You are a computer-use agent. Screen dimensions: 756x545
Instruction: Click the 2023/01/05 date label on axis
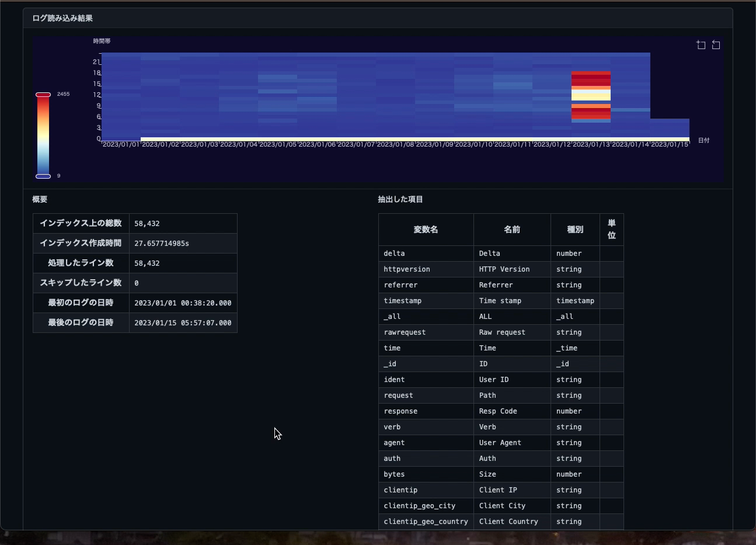278,144
